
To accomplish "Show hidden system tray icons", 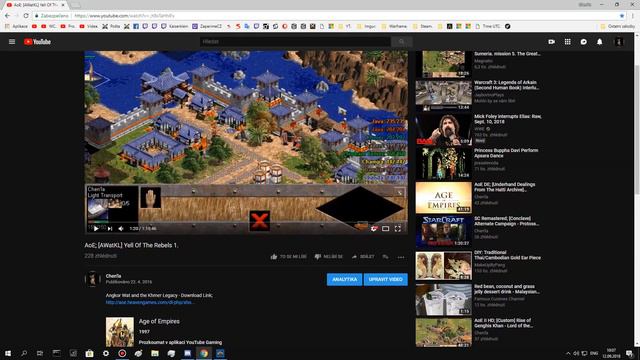I will click(x=568, y=353).
